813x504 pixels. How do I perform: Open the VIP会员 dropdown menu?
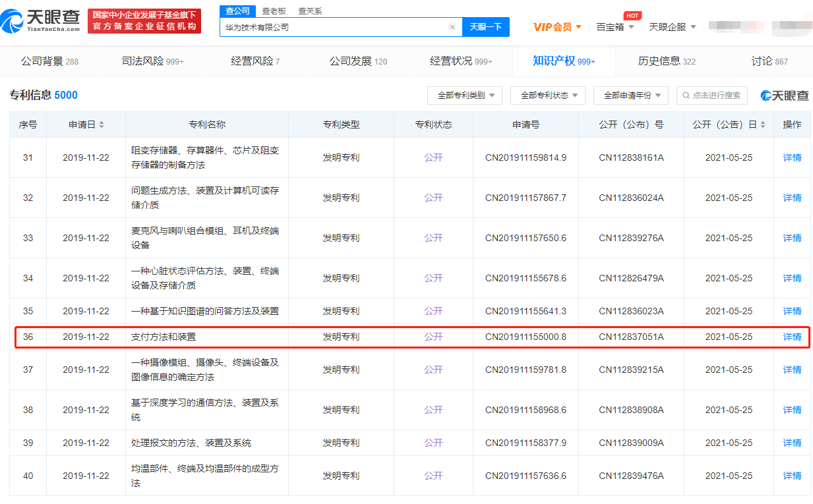tap(557, 27)
